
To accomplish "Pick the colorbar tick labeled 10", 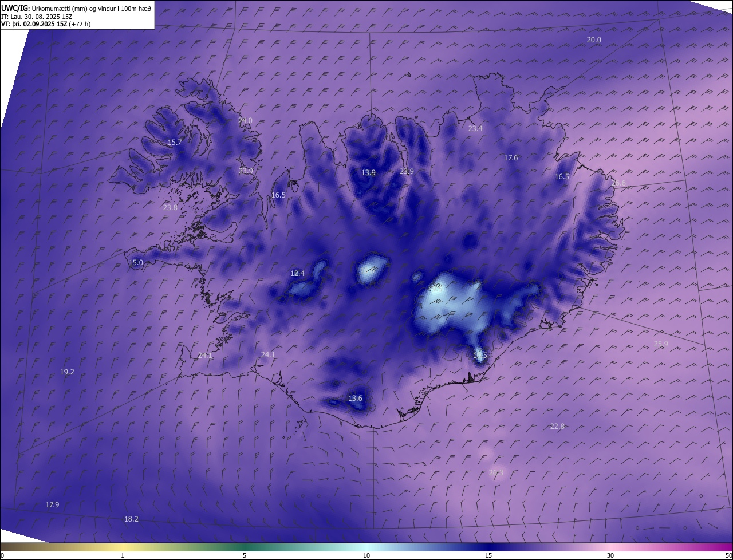I will pyautogui.click(x=366, y=555).
